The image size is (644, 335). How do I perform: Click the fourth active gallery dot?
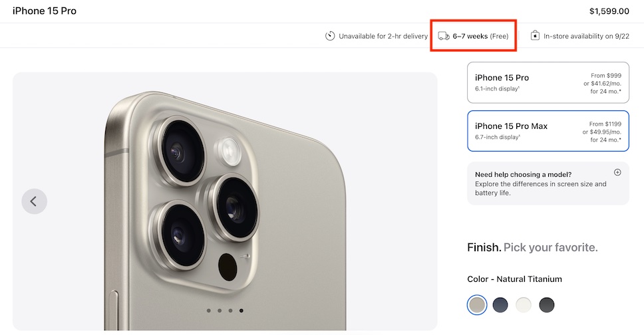[x=241, y=310]
